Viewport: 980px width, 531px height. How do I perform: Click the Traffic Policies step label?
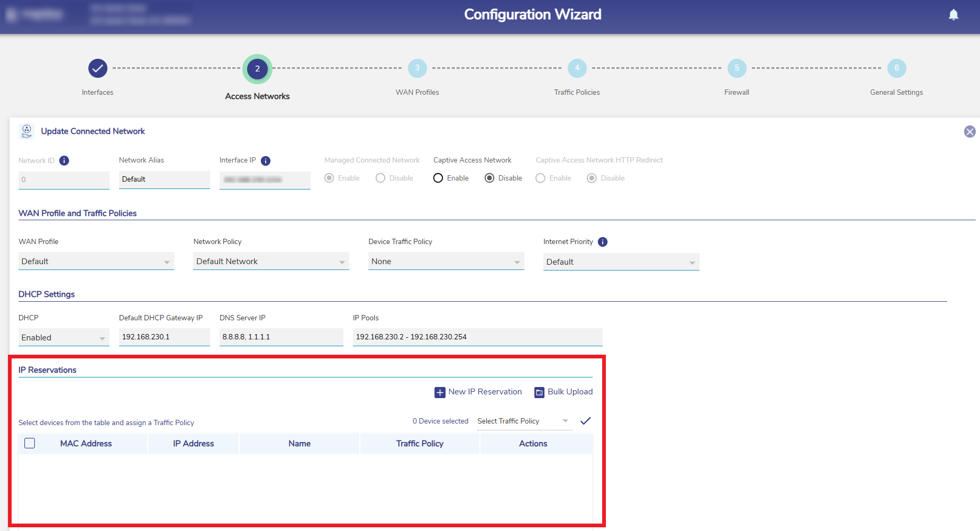point(577,92)
